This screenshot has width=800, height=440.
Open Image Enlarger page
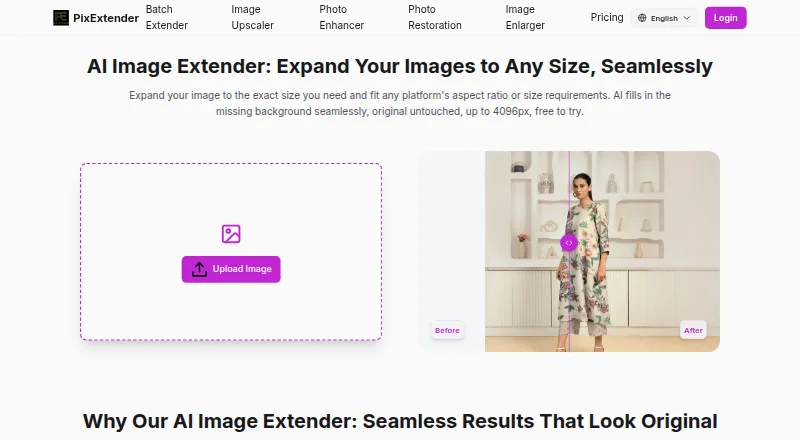525,17
